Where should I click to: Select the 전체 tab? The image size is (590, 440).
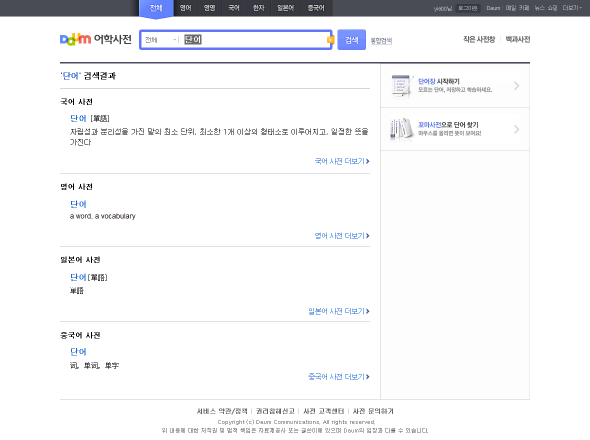[156, 8]
